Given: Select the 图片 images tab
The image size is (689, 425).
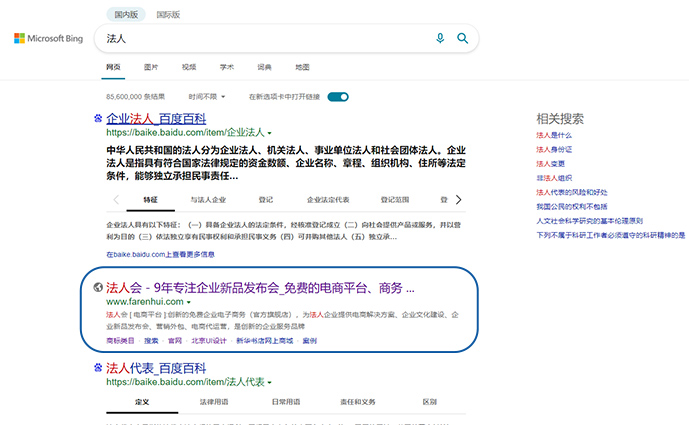Looking at the screenshot, I should 151,67.
